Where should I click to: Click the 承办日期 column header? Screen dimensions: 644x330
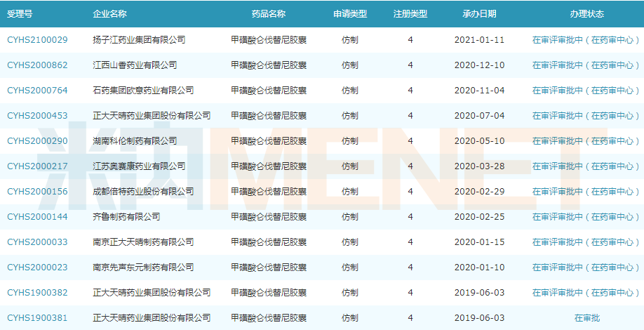pos(479,14)
